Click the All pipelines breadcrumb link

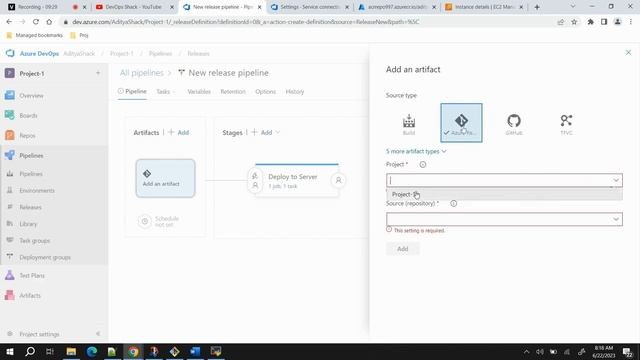point(142,73)
